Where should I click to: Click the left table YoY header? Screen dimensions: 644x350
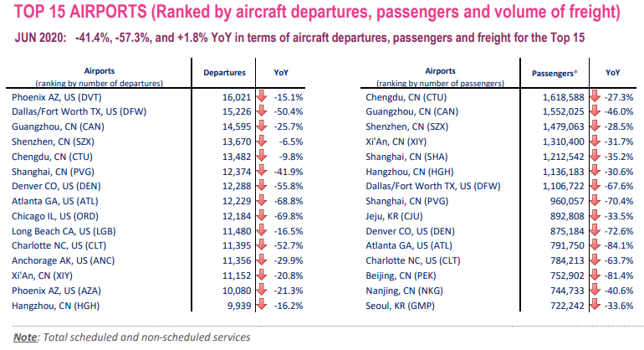(281, 73)
